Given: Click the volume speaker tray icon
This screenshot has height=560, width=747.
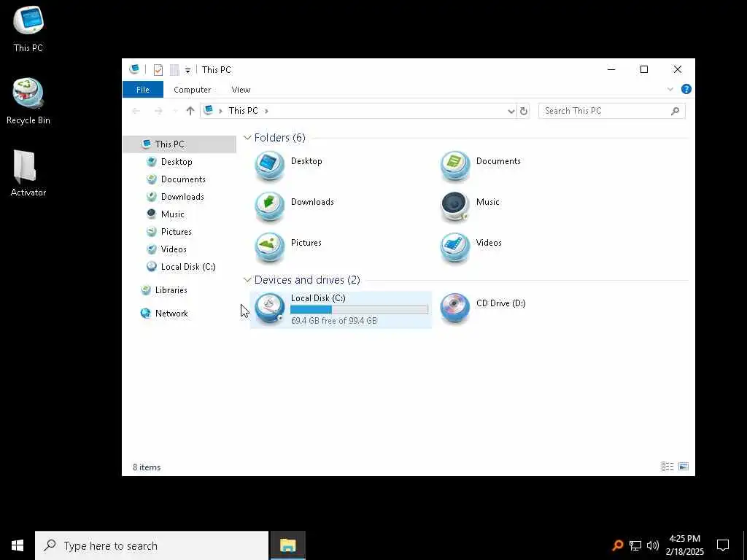Looking at the screenshot, I should click(653, 545).
